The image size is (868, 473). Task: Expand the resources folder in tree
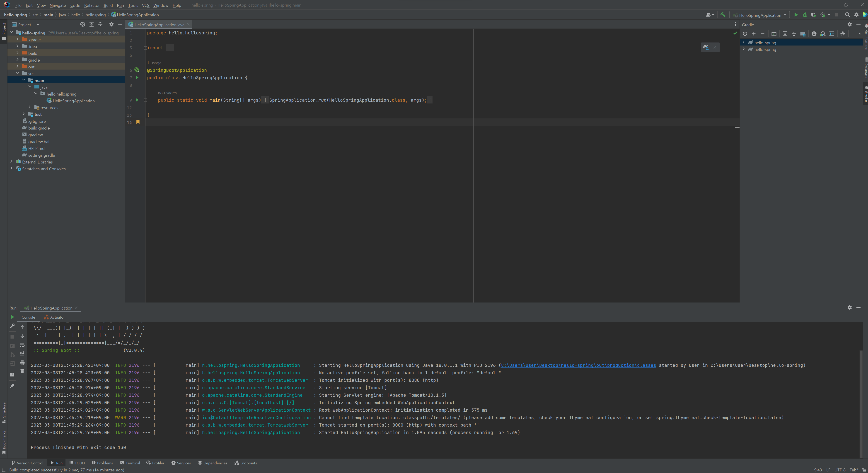click(x=30, y=107)
